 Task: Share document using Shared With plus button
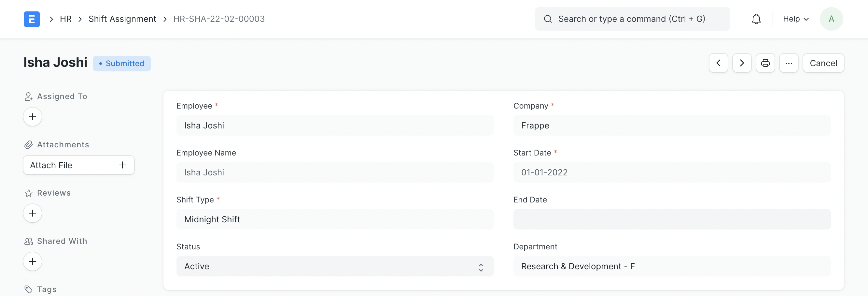pyautogui.click(x=32, y=261)
